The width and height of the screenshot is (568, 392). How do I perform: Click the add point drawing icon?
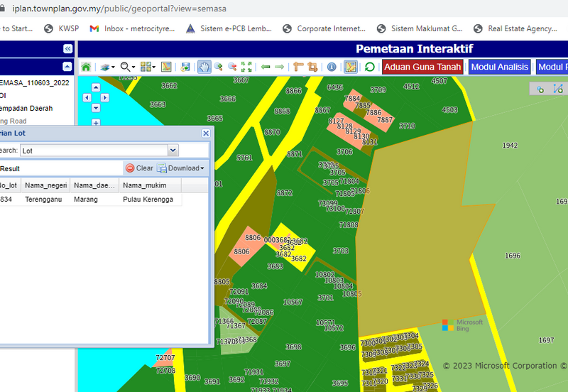[540, 89]
